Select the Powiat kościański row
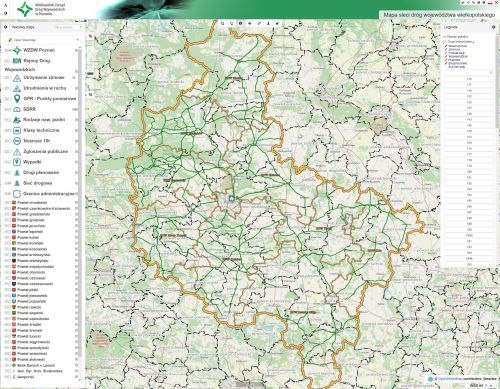 click(x=41, y=249)
